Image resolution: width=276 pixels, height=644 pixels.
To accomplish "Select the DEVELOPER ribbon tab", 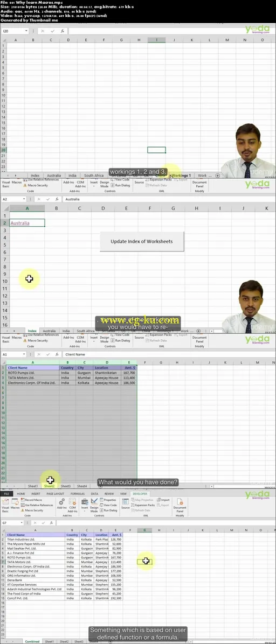I will point(140,494).
